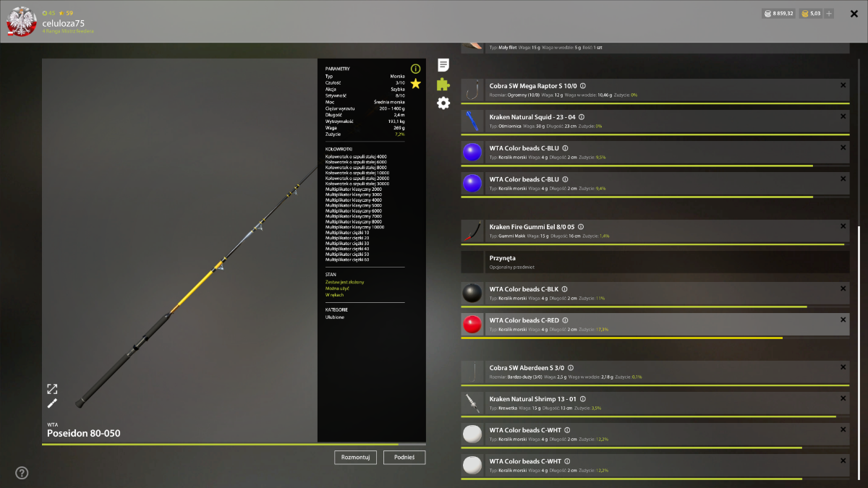Add currency with the plus icon
This screenshot has width=868, height=488.
click(829, 13)
